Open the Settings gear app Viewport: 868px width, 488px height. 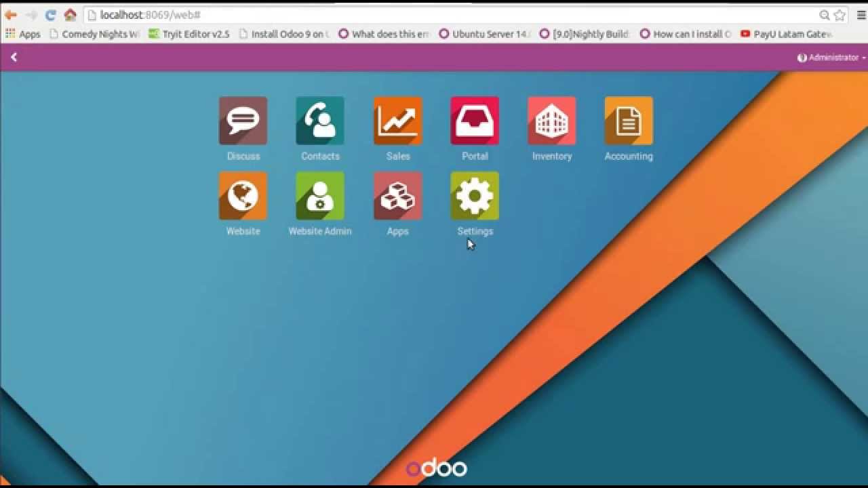pos(475,196)
